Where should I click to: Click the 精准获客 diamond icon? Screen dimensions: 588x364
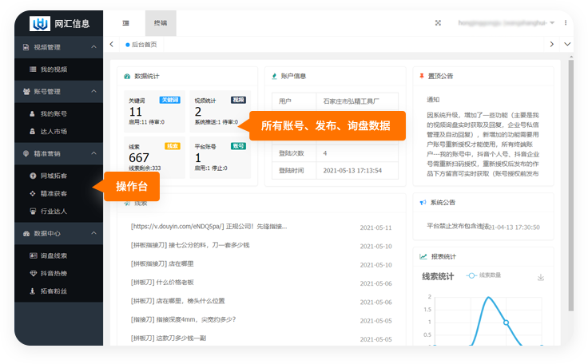click(33, 193)
